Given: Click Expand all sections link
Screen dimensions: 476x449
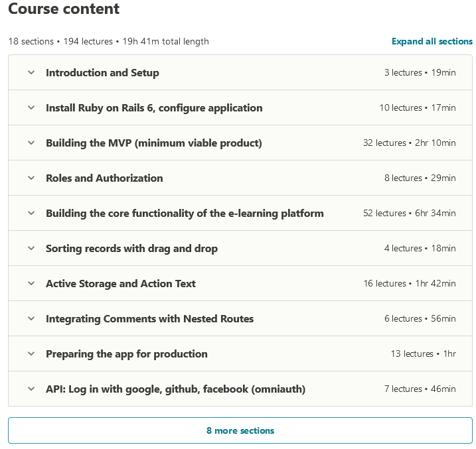Looking at the screenshot, I should 432,41.
